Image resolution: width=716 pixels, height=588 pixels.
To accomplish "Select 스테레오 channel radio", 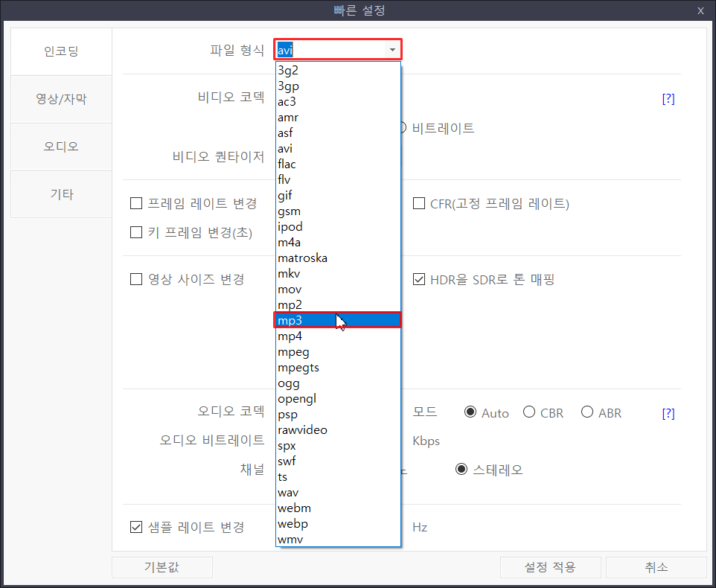I will (461, 470).
